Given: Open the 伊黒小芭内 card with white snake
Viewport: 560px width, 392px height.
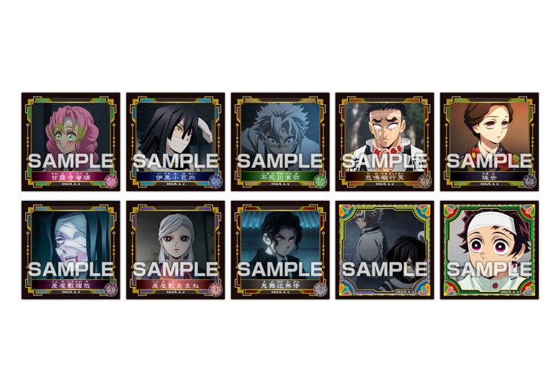Looking at the screenshot, I should (176, 141).
